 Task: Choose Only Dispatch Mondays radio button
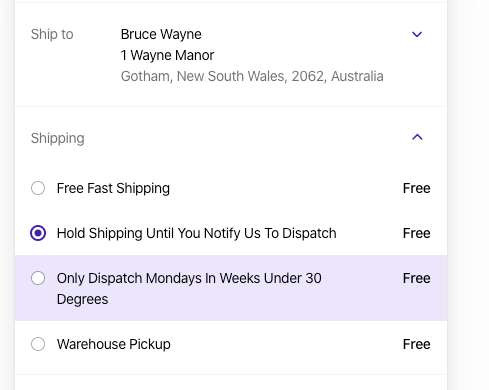click(38, 278)
